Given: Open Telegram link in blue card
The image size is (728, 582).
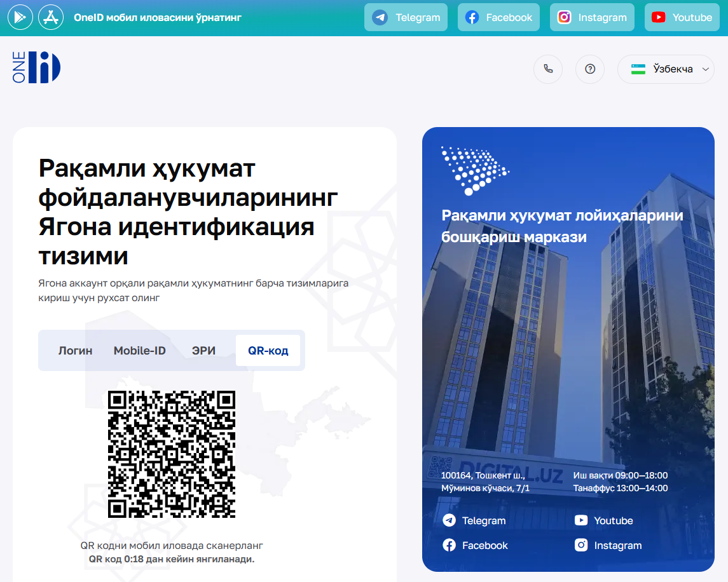Looking at the screenshot, I should coord(474,521).
